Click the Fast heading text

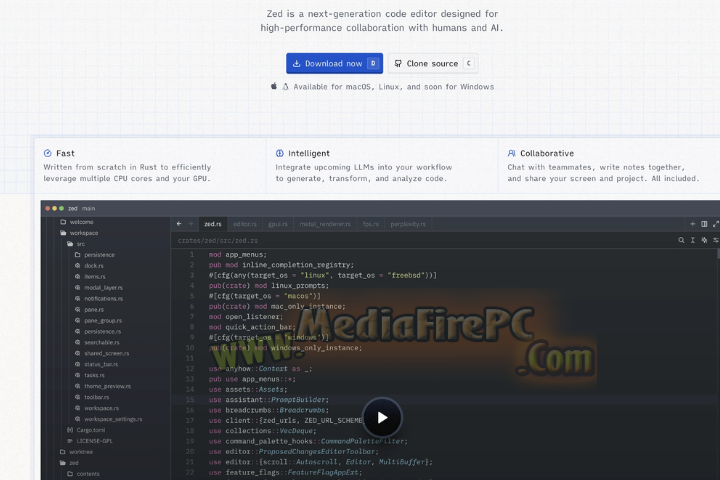65,153
